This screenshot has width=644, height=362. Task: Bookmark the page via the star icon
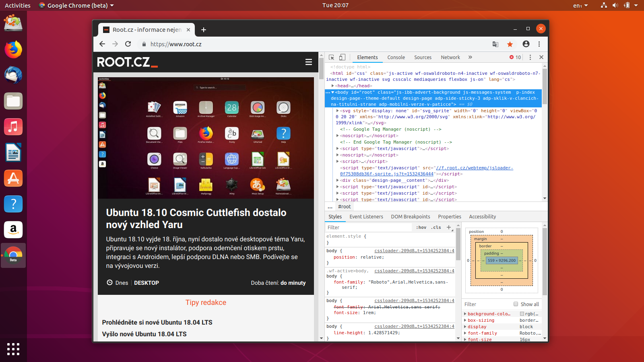click(510, 44)
